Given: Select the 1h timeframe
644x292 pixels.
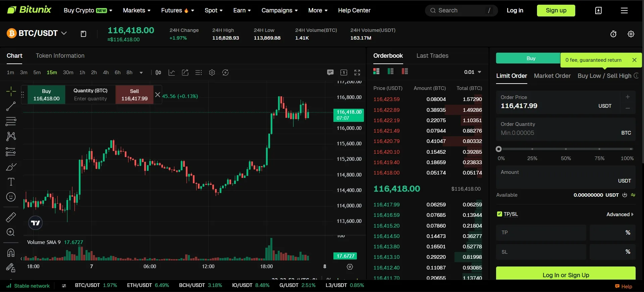Looking at the screenshot, I should click(x=82, y=72).
